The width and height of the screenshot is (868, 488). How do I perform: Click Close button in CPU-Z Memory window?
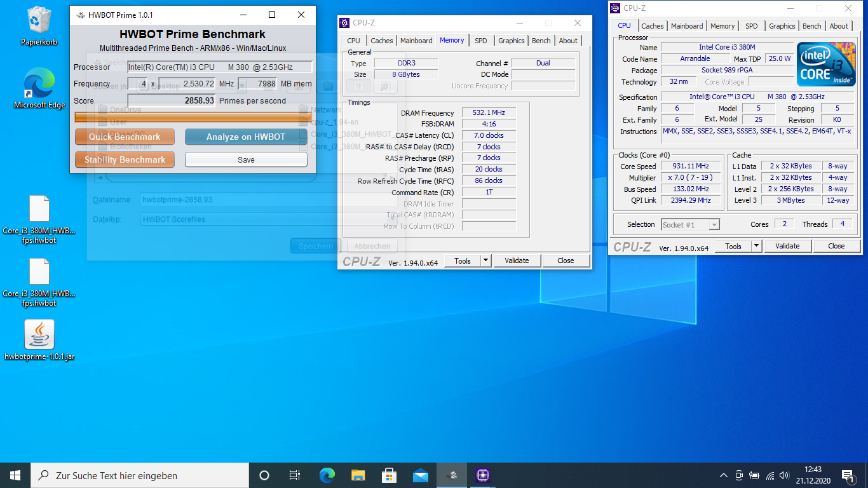click(x=566, y=261)
